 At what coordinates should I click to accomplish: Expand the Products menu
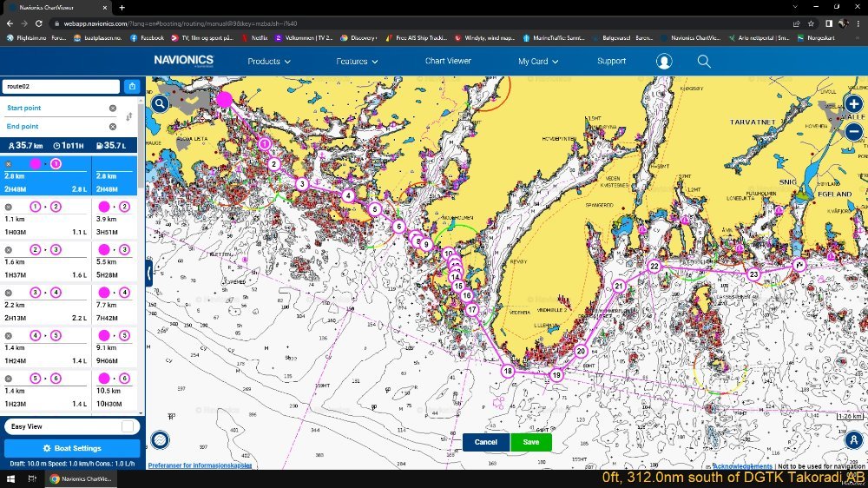click(269, 62)
